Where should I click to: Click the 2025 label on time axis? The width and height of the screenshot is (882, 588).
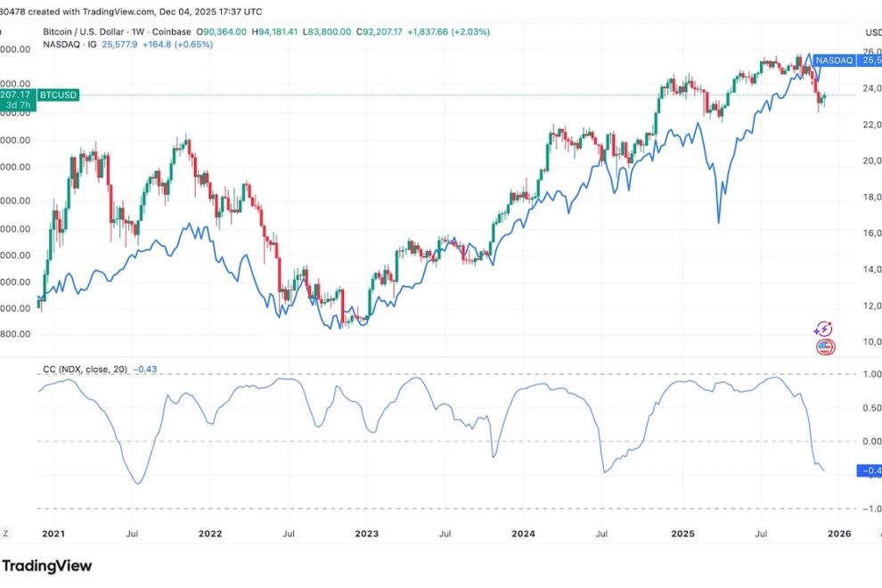[x=682, y=535]
